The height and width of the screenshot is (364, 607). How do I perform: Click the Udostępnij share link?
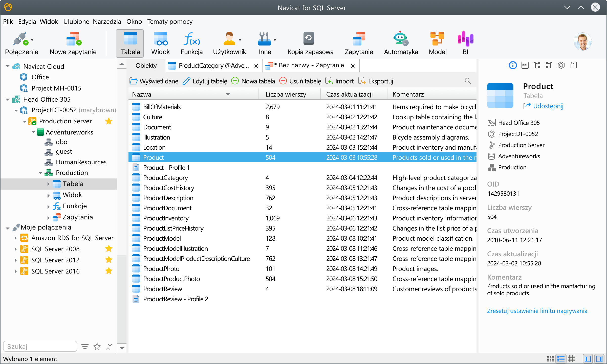tap(543, 106)
